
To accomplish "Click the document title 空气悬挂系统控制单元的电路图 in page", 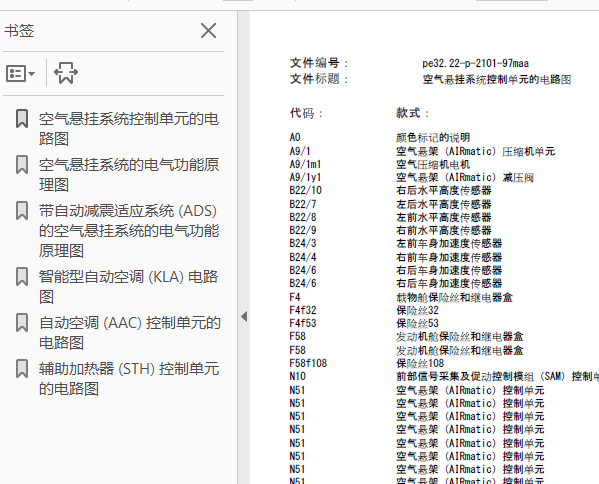I will pyautogui.click(x=497, y=79).
